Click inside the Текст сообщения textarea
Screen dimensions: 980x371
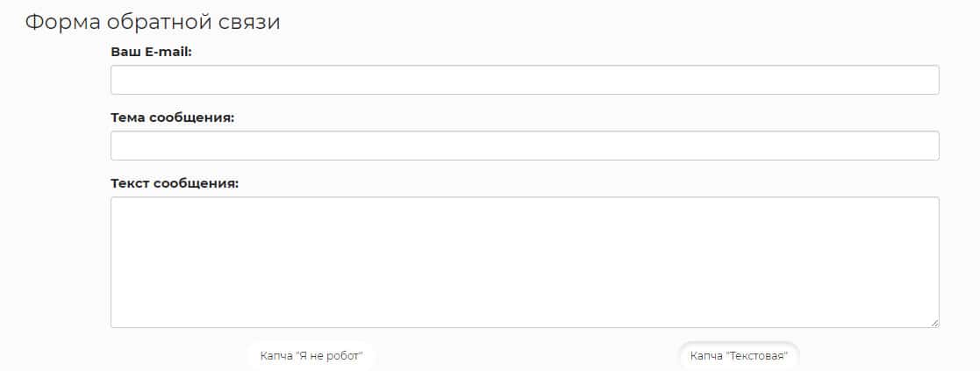point(525,261)
